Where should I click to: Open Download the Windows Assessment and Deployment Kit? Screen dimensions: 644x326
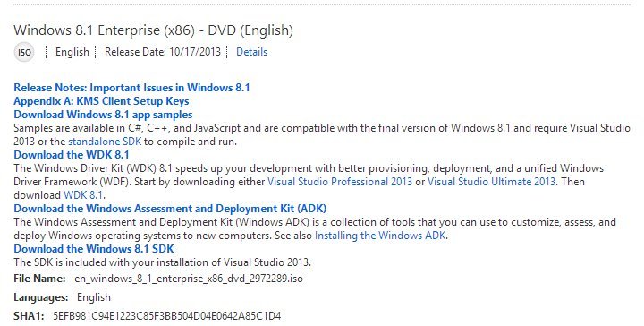click(170, 209)
